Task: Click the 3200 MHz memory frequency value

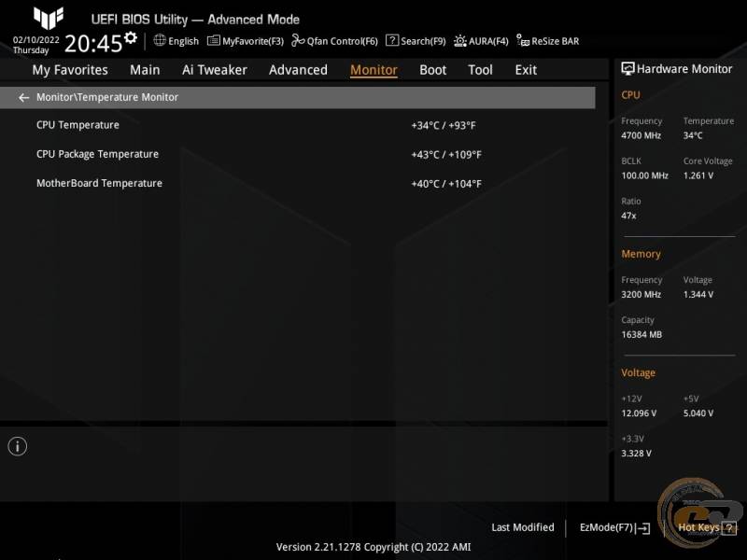Action: [641, 295]
